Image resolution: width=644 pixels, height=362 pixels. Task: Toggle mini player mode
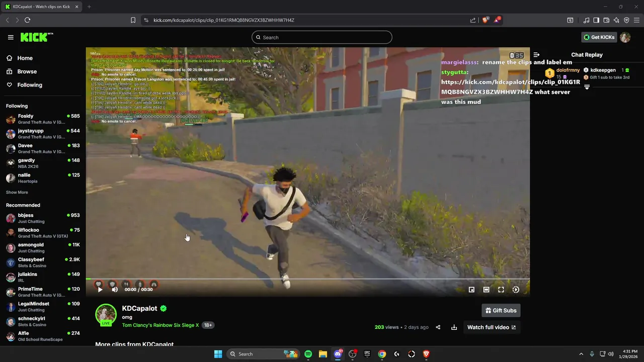(x=471, y=290)
